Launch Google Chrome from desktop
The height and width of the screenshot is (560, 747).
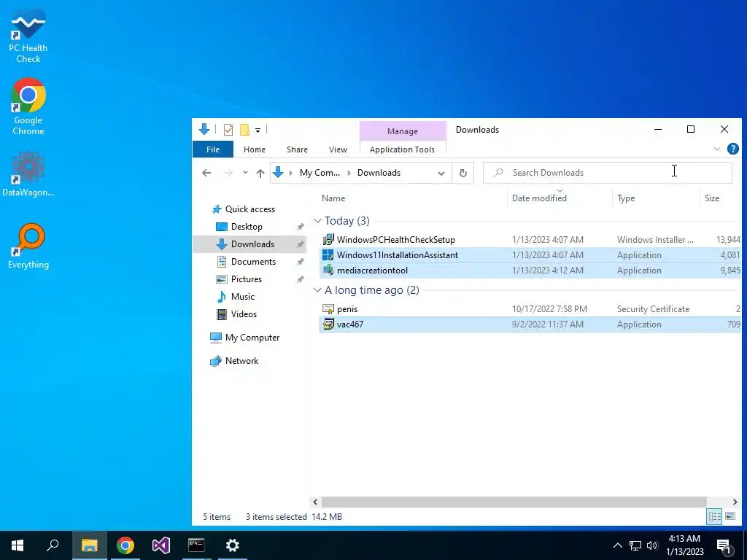coord(28,106)
